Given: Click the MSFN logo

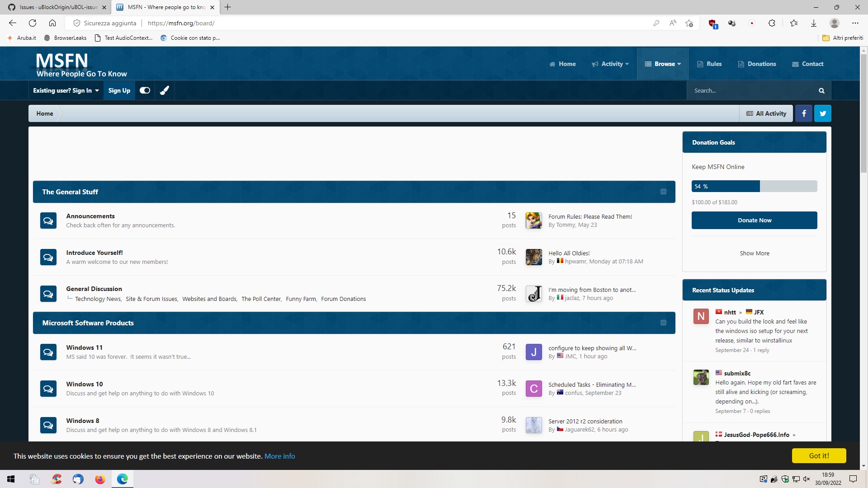Looking at the screenshot, I should coord(81,65).
